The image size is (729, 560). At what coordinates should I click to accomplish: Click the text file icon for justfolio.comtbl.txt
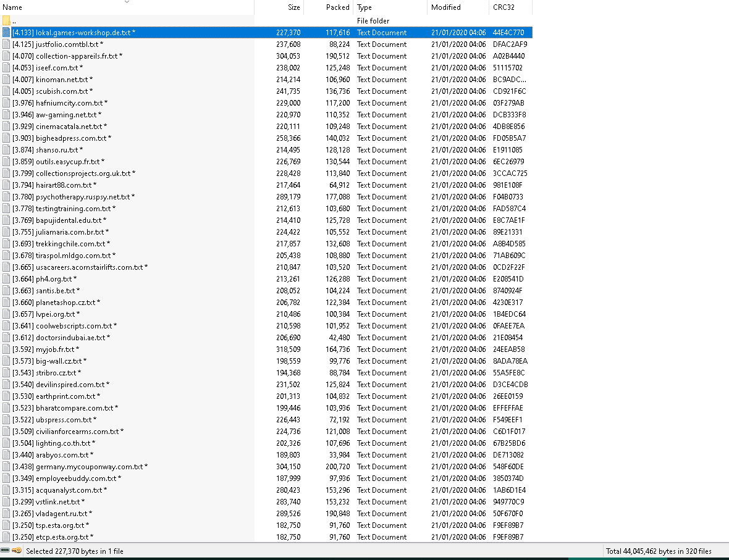pyautogui.click(x=7, y=44)
